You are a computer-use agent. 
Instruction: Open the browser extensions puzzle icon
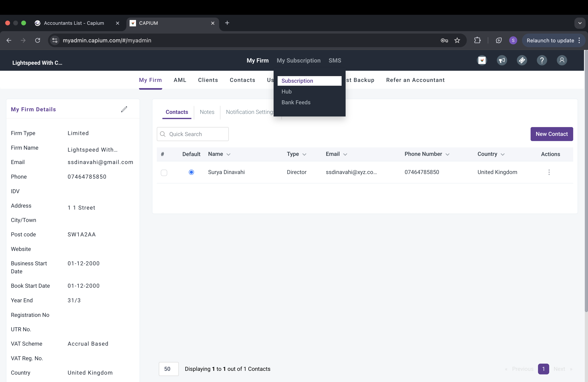pos(477,41)
